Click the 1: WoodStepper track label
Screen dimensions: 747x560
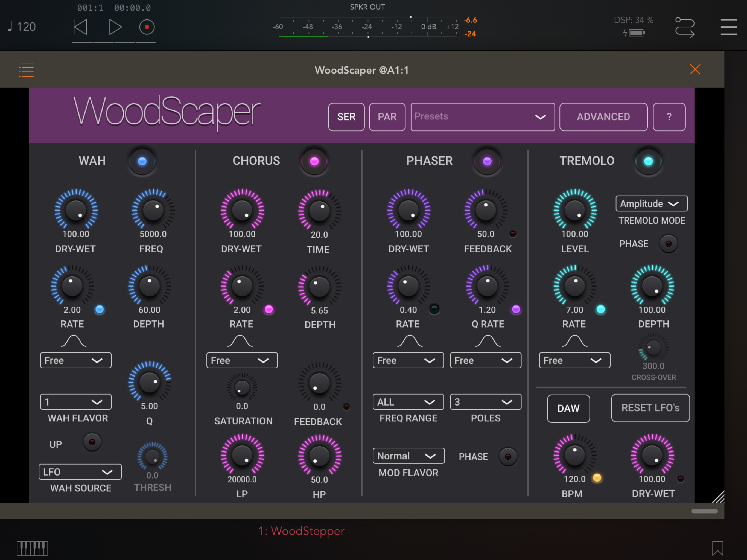302,531
